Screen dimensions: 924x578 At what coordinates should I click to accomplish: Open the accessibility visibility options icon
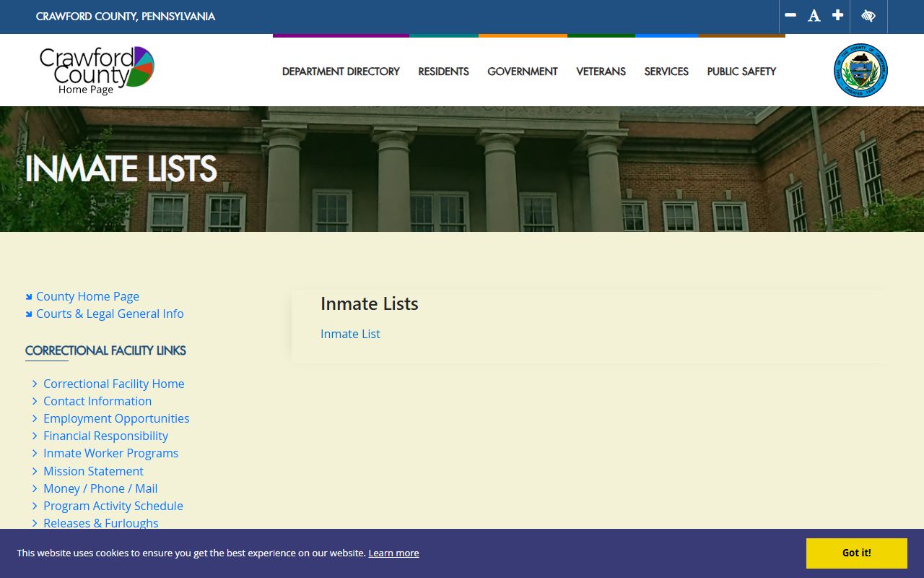click(x=868, y=16)
